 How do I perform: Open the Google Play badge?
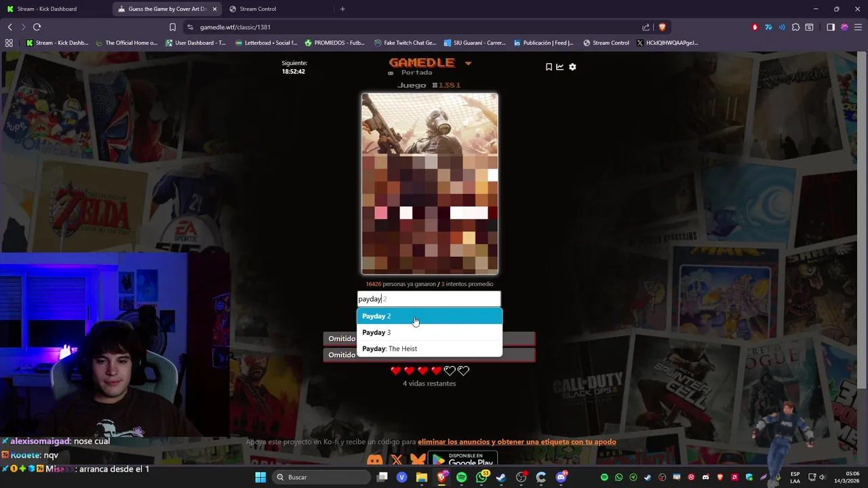tap(462, 460)
